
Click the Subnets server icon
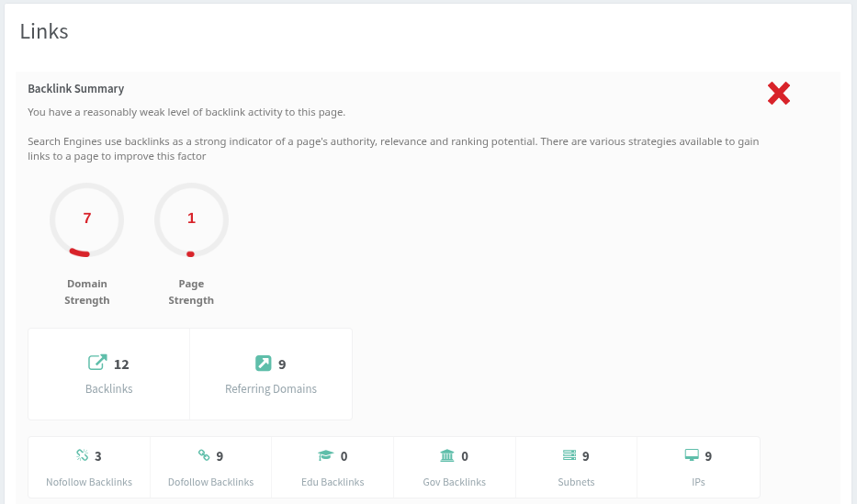[x=569, y=454]
